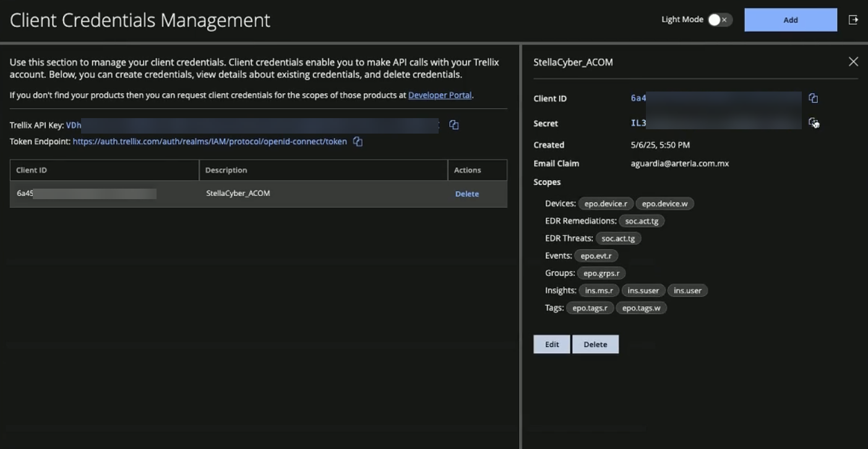This screenshot has height=449, width=868.
Task: Close the StellaCyber_ACOM details panel
Action: click(853, 62)
